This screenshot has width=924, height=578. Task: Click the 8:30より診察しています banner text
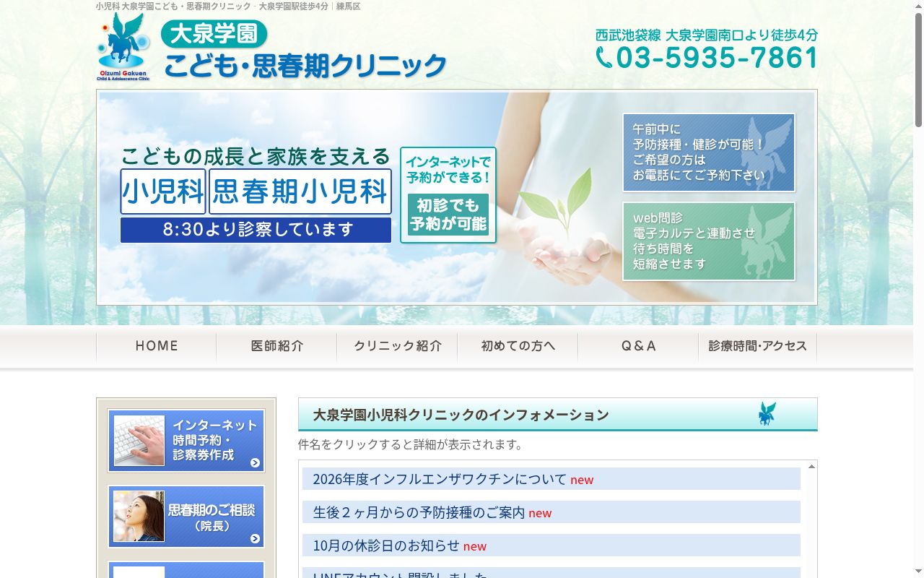pos(256,230)
